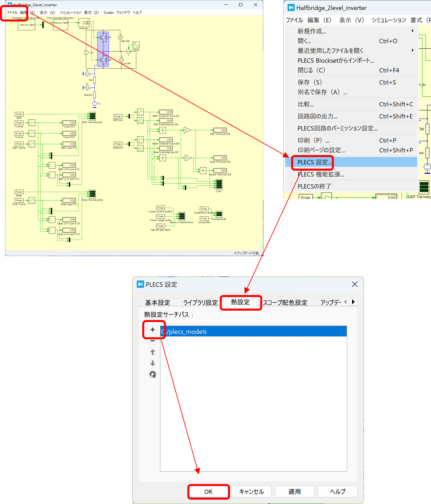Choose PLECS 設定 from the file menu
The width and height of the screenshot is (431, 504).
pyautogui.click(x=314, y=162)
